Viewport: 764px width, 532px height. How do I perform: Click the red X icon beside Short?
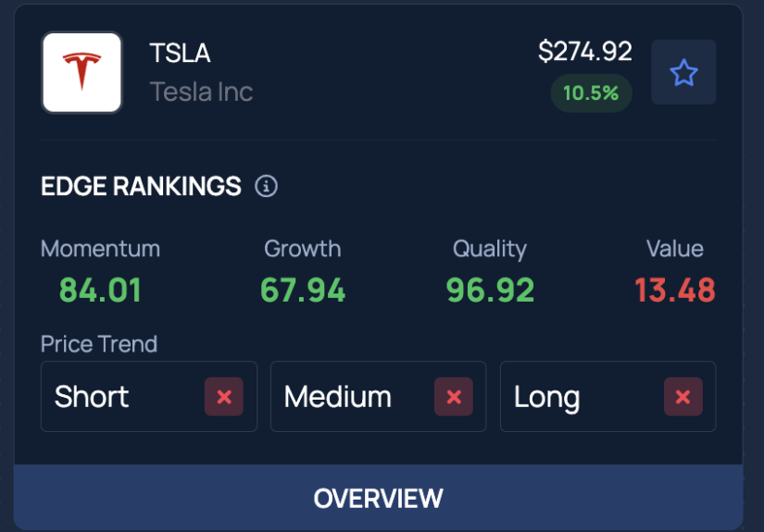(224, 397)
